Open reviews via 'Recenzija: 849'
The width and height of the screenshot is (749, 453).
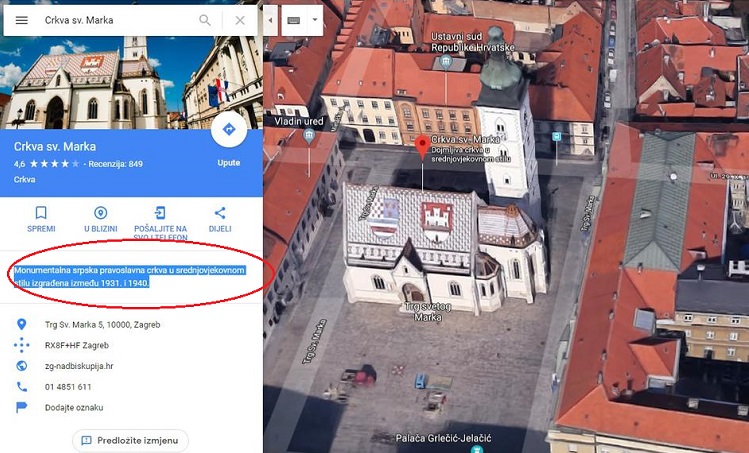[x=116, y=164]
